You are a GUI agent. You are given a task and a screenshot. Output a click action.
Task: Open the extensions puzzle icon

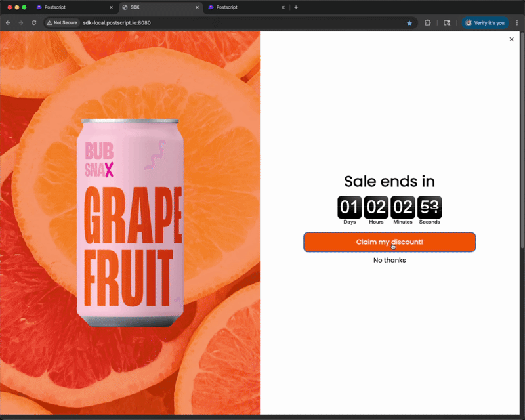point(428,23)
